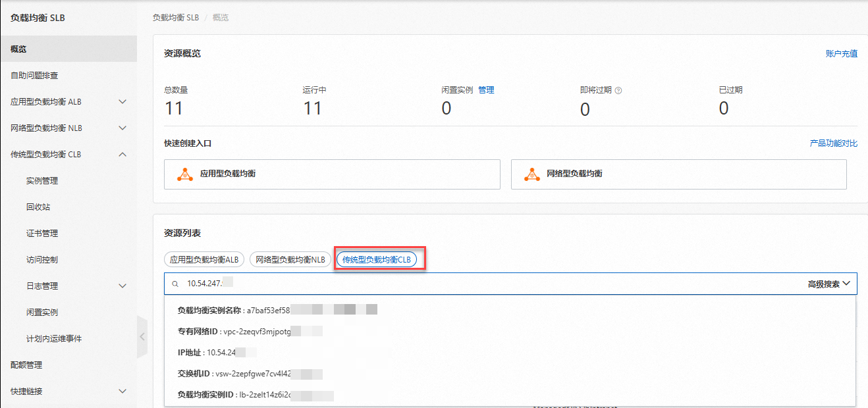Select the 应用型负载均衡ALB resource tab
Viewport: 868px width, 408px height.
point(204,259)
